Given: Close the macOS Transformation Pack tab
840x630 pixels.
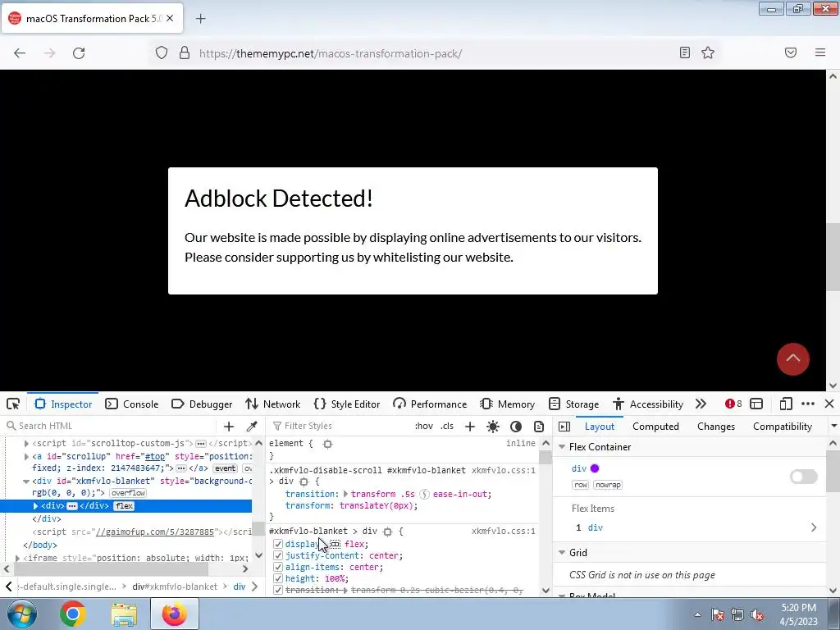Looking at the screenshot, I should coord(170,18).
